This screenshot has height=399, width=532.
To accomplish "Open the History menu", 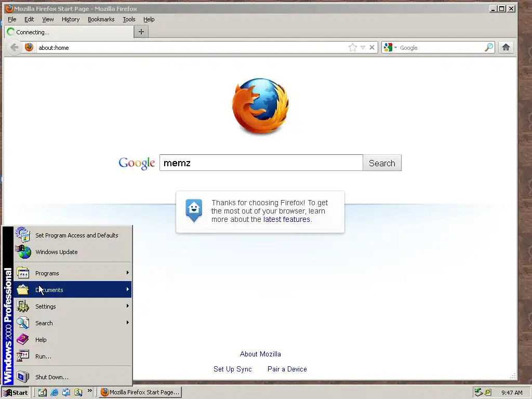I will [71, 19].
